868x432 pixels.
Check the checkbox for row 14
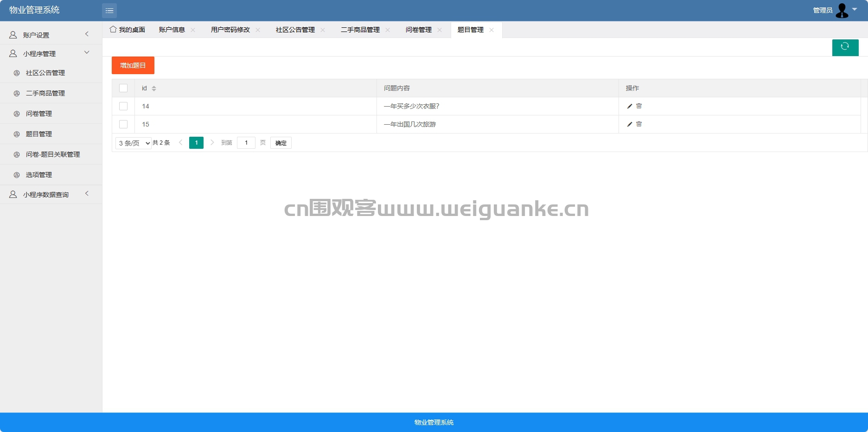click(123, 106)
